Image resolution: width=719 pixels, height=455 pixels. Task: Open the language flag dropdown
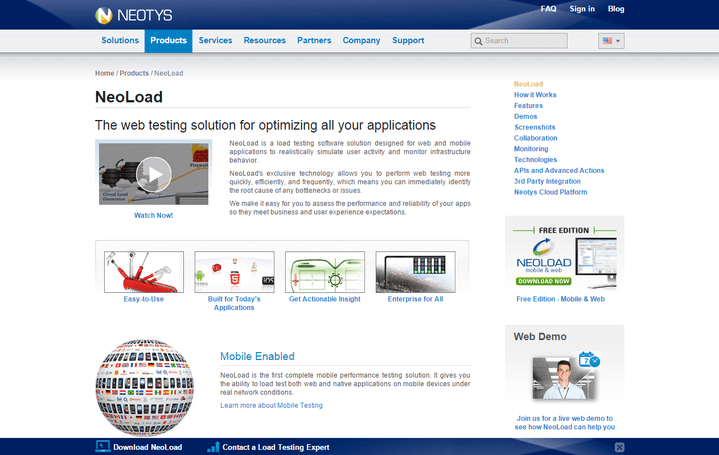pyautogui.click(x=610, y=41)
